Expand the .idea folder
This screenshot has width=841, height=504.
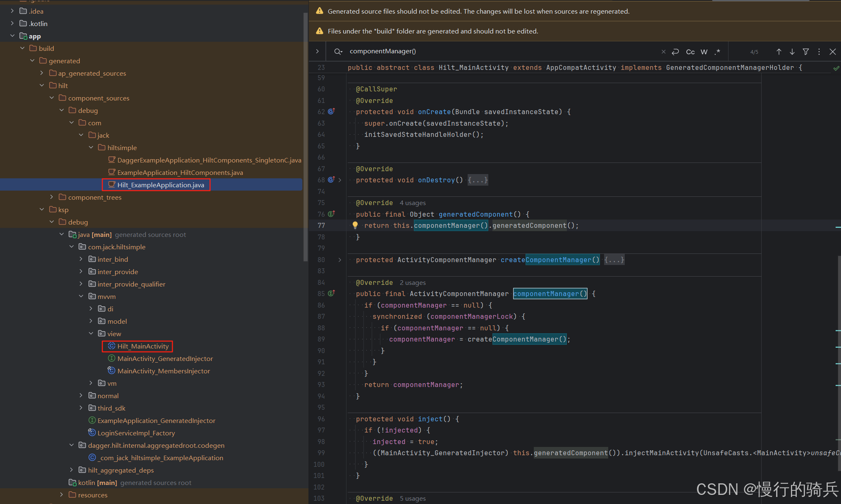click(12, 11)
